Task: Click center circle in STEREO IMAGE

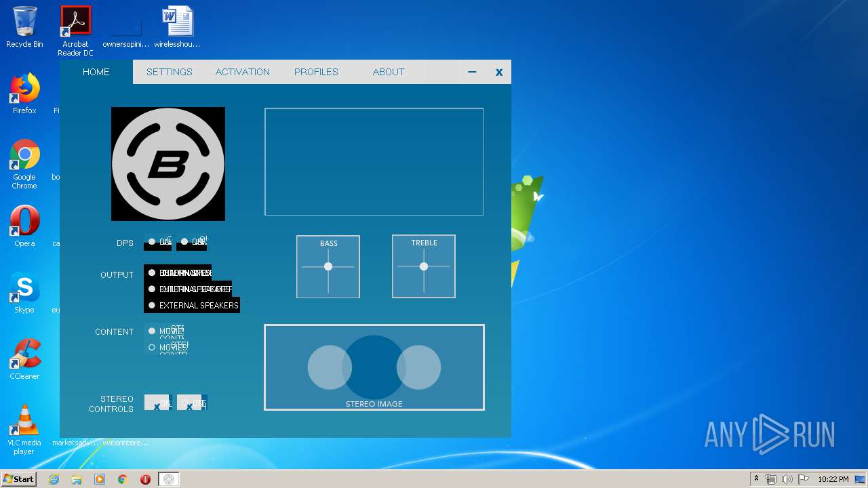Action: coord(374,367)
